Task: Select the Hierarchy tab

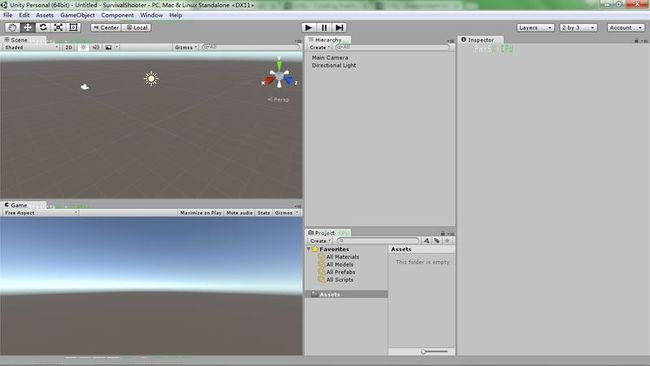Action: tap(328, 40)
